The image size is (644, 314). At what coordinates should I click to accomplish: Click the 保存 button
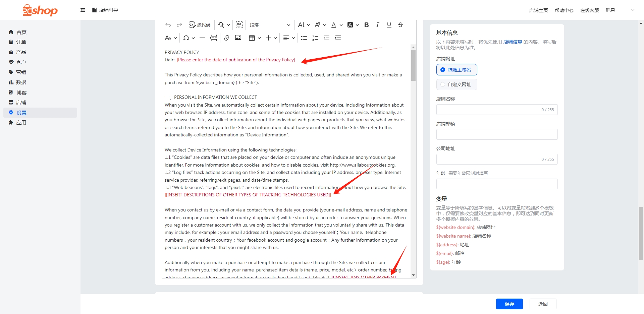509,304
